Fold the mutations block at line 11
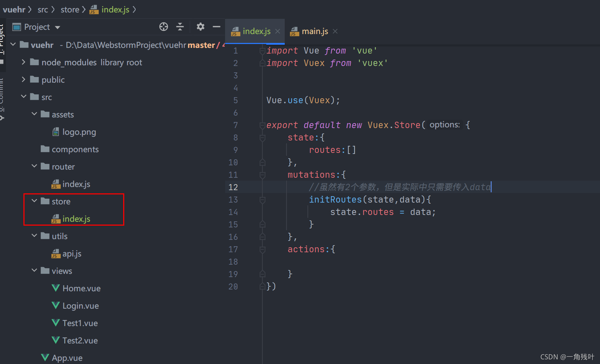The width and height of the screenshot is (600, 364). point(262,175)
